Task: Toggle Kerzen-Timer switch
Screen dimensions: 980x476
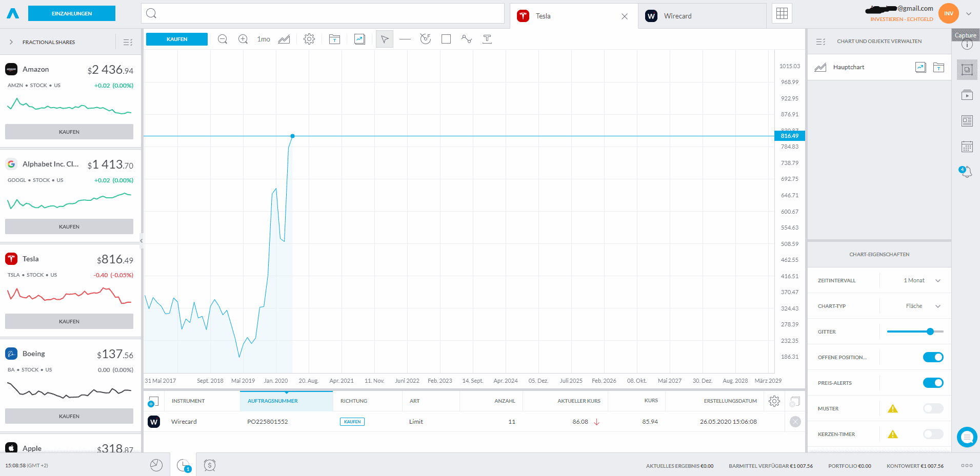Action: [933, 434]
